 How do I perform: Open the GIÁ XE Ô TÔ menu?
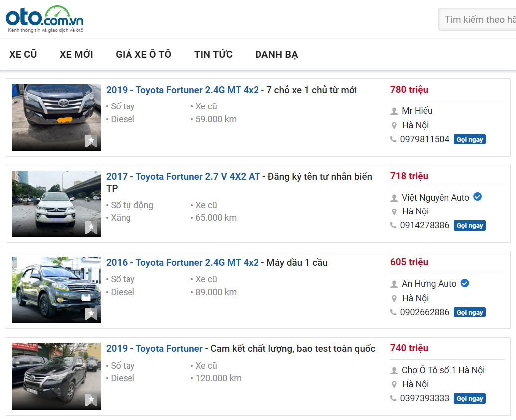pos(143,54)
